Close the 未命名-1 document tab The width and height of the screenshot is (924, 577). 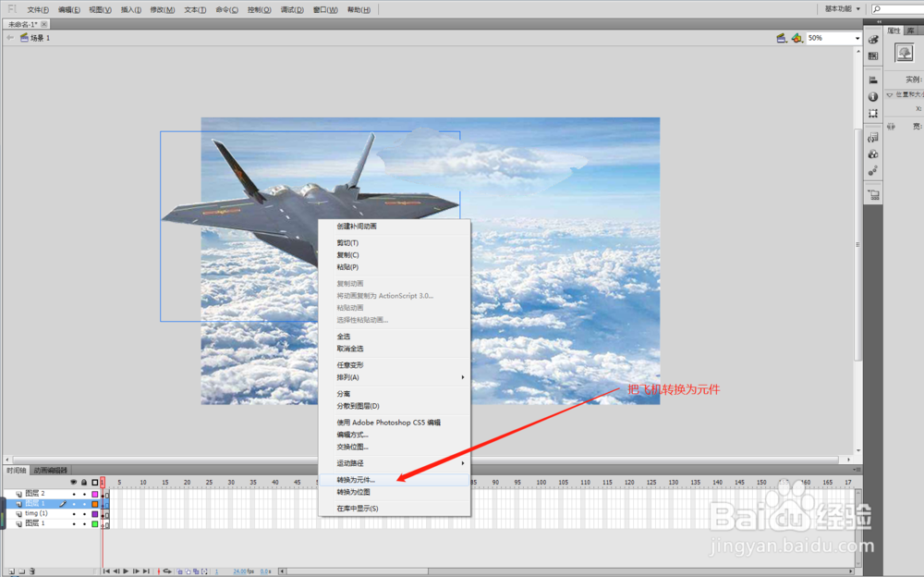[x=44, y=24]
